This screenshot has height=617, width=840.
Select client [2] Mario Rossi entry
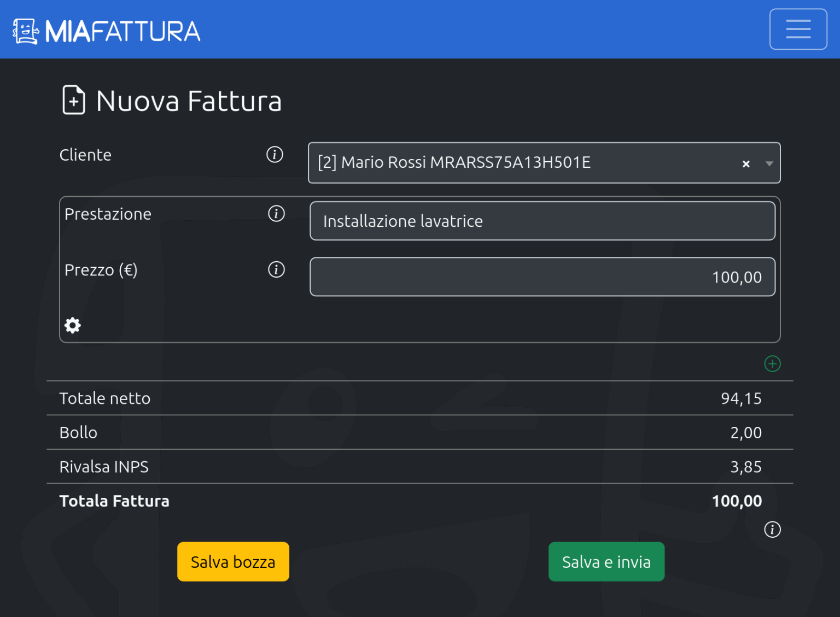point(454,162)
